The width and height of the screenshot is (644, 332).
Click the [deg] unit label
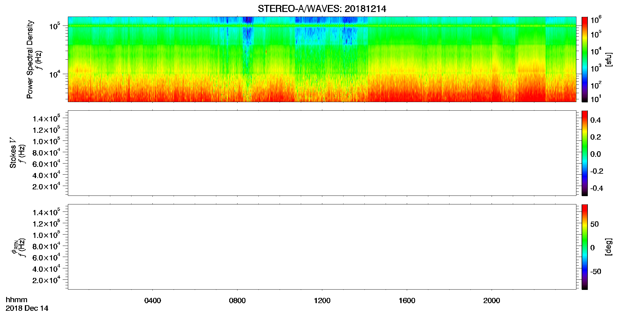coord(609,247)
